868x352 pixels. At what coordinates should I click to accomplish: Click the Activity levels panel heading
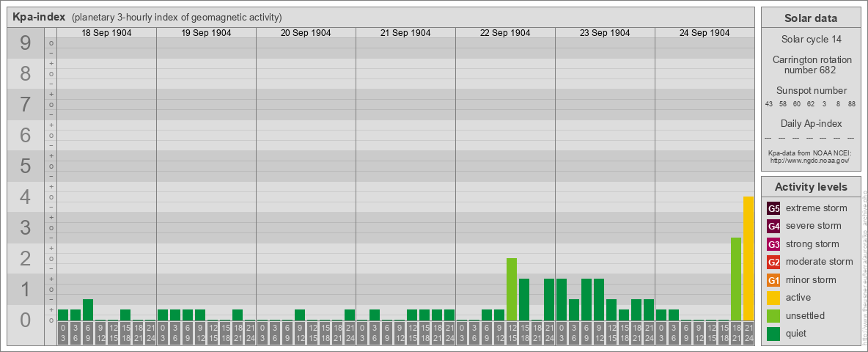point(810,187)
